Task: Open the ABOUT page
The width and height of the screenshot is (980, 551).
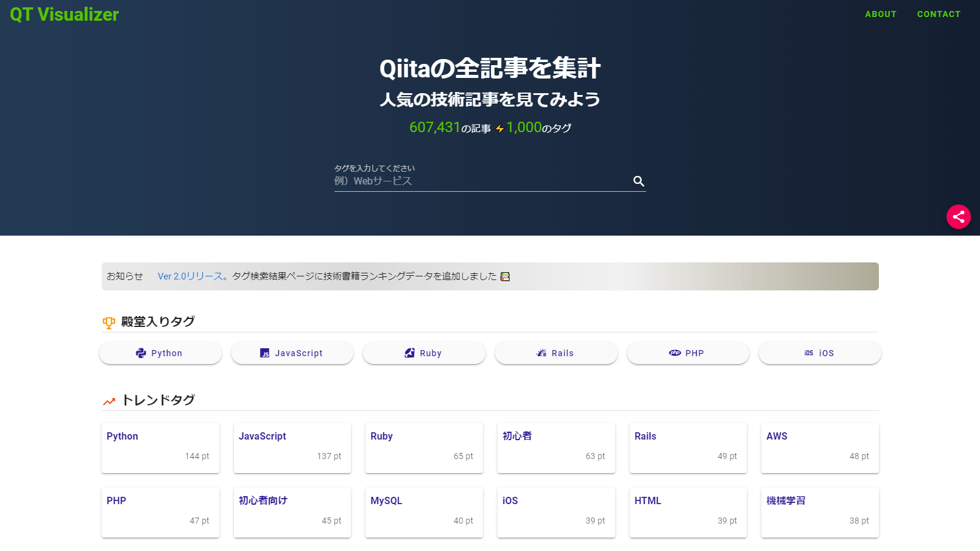Action: (881, 14)
